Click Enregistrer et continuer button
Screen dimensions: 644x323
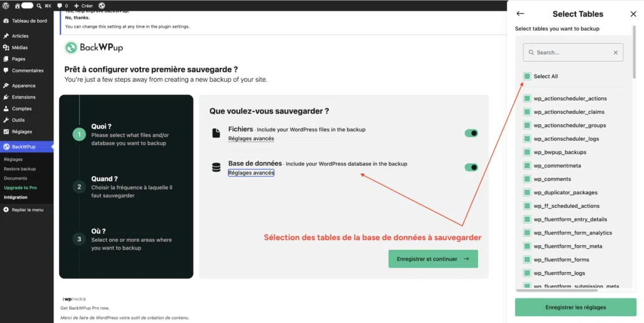tap(433, 259)
